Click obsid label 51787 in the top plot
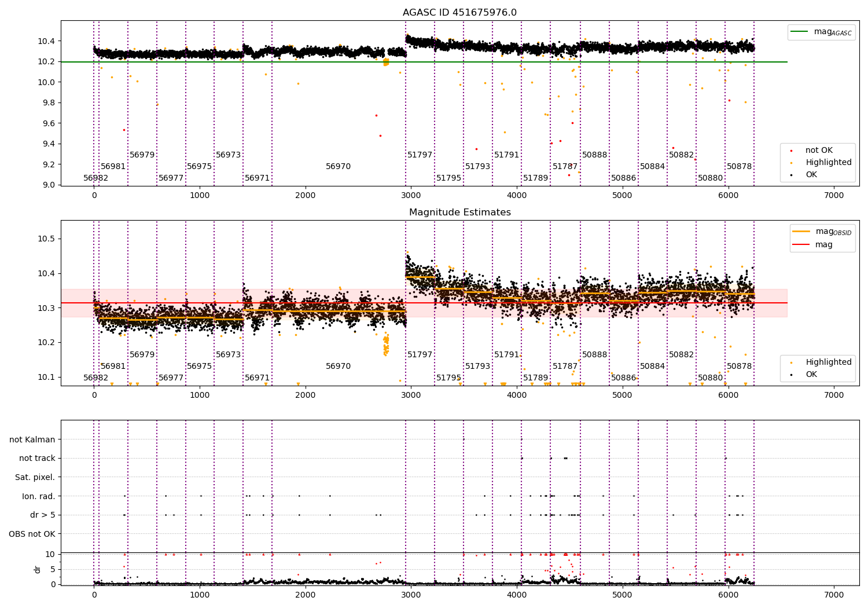The width and height of the screenshot is (868, 608). pos(565,167)
